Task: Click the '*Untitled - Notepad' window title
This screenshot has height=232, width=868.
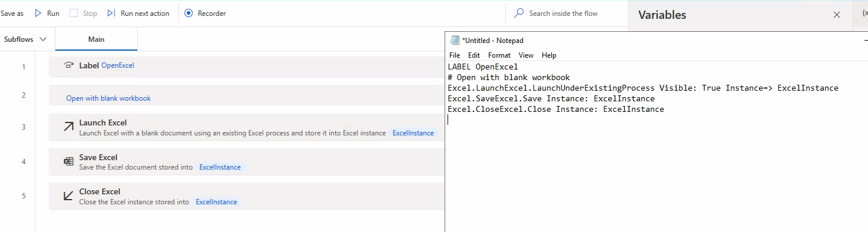Action: click(x=493, y=41)
